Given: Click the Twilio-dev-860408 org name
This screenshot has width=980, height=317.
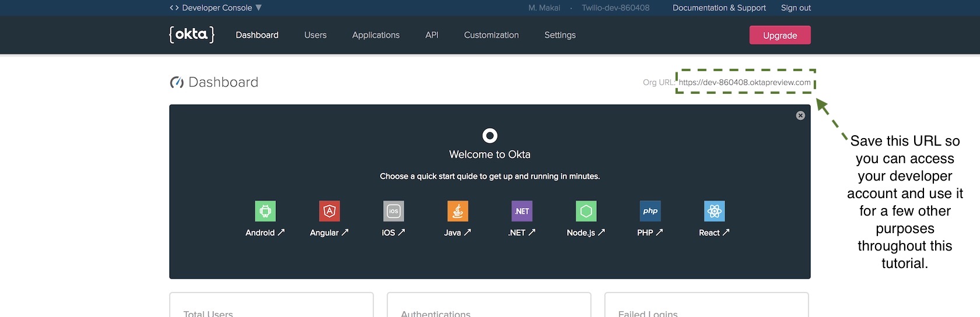Looking at the screenshot, I should 615,8.
